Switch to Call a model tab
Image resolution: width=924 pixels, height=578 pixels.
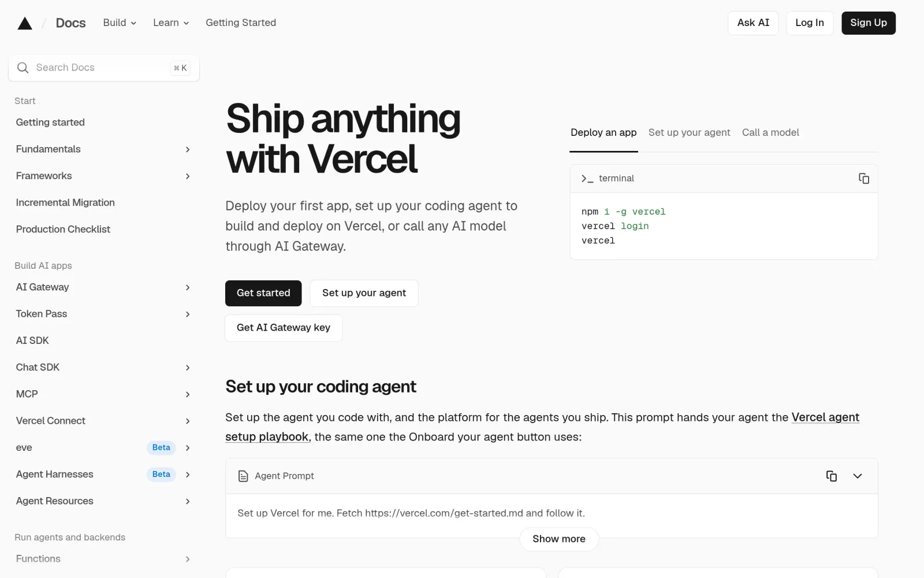(770, 132)
